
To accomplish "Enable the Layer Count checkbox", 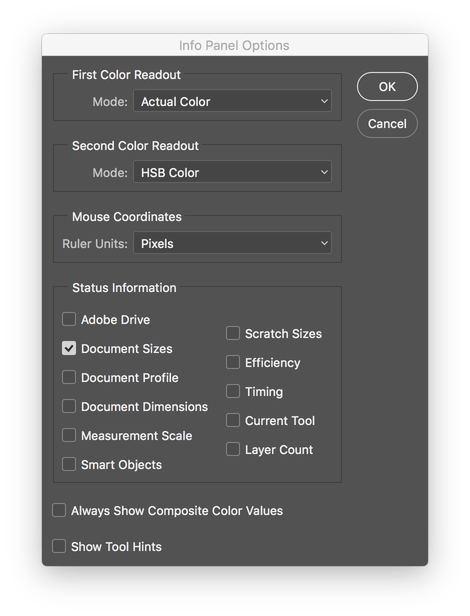I will click(233, 449).
